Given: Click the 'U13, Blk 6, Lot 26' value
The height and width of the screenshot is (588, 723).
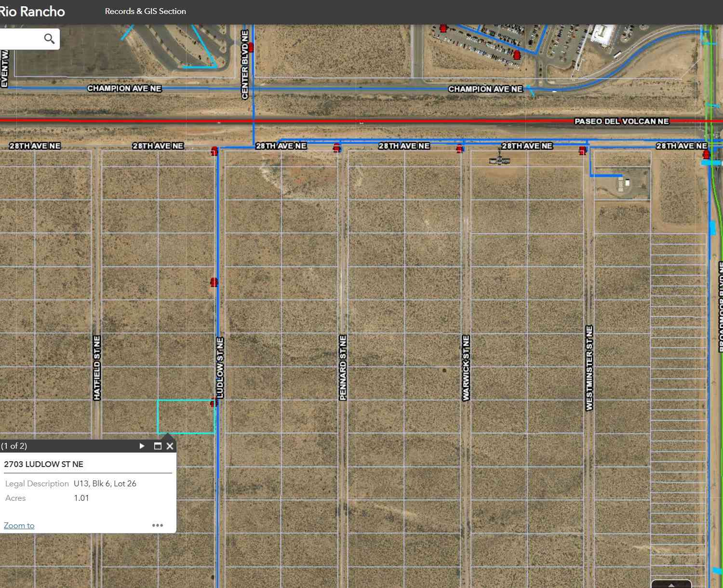Looking at the screenshot, I should click(105, 483).
